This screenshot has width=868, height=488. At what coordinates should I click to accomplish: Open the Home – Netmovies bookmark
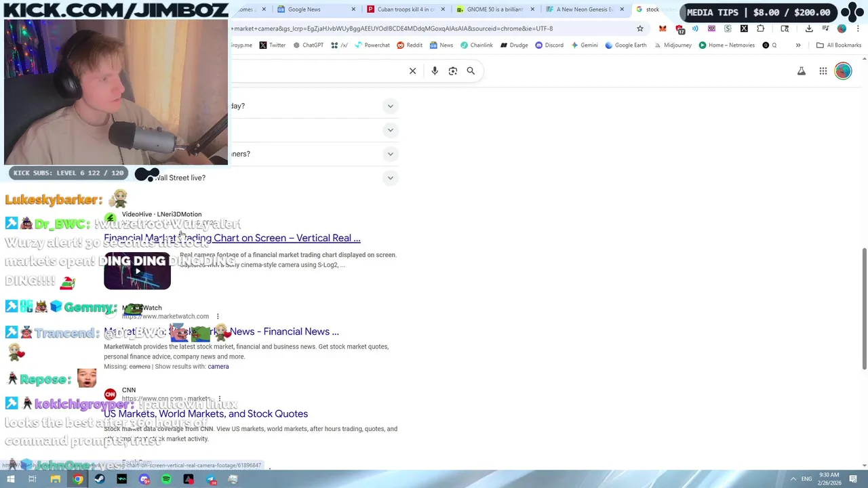pos(726,45)
